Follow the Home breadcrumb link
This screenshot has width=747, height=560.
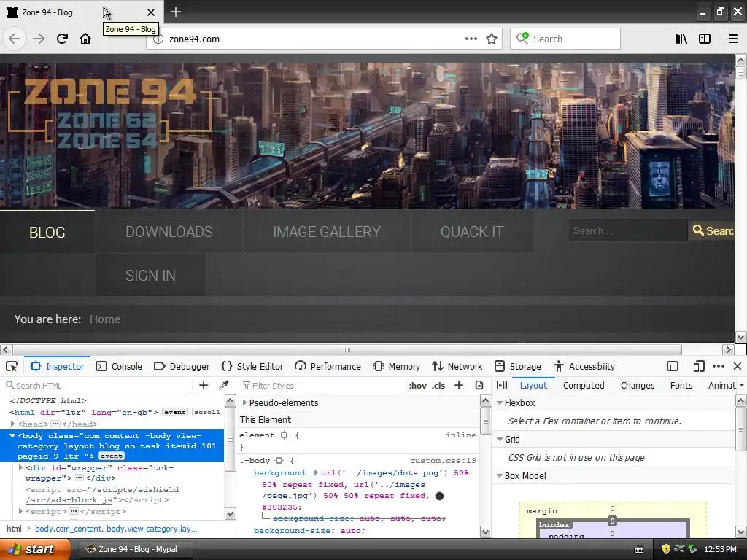[105, 319]
